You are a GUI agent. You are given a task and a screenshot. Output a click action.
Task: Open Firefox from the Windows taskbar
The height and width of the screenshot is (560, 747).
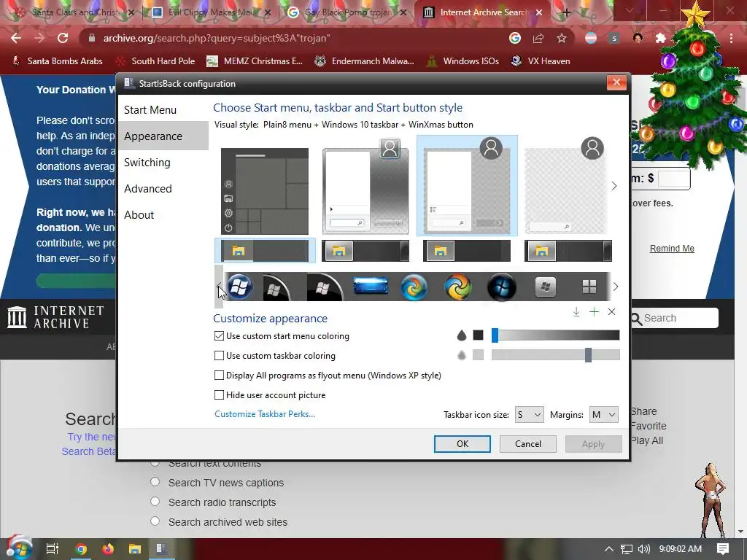click(x=108, y=549)
